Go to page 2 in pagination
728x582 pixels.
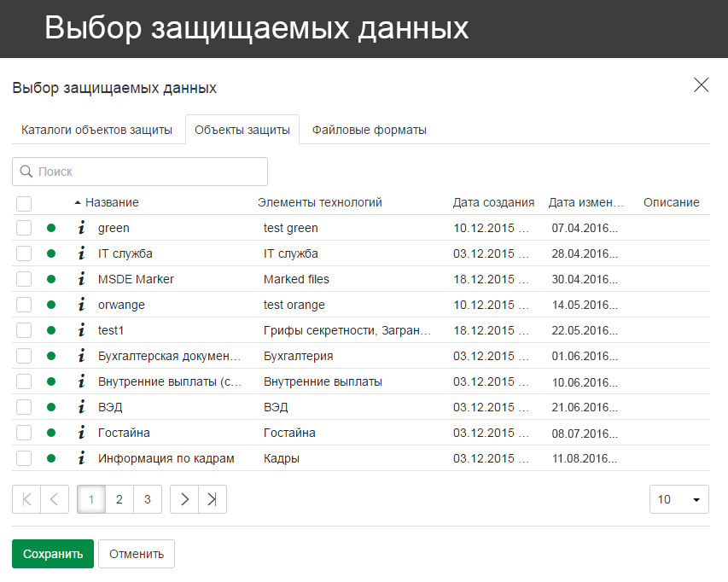(119, 500)
